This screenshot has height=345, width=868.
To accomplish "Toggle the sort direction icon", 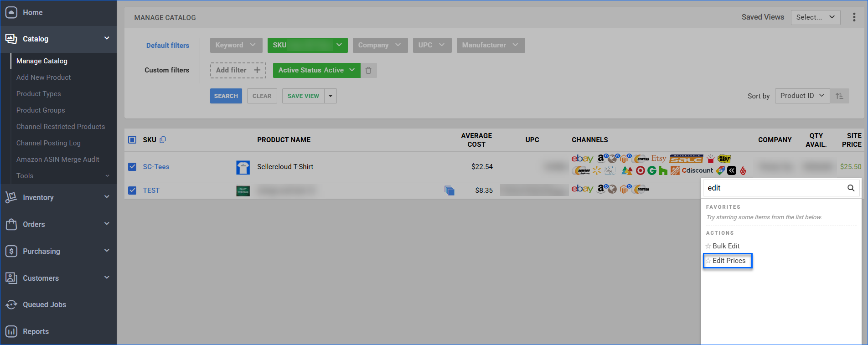I will pos(839,96).
